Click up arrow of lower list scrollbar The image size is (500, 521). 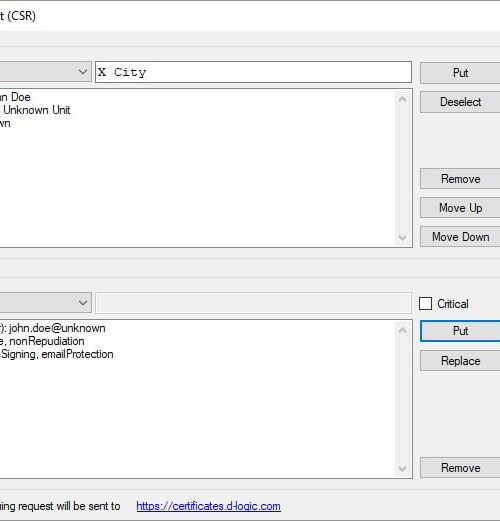click(402, 330)
